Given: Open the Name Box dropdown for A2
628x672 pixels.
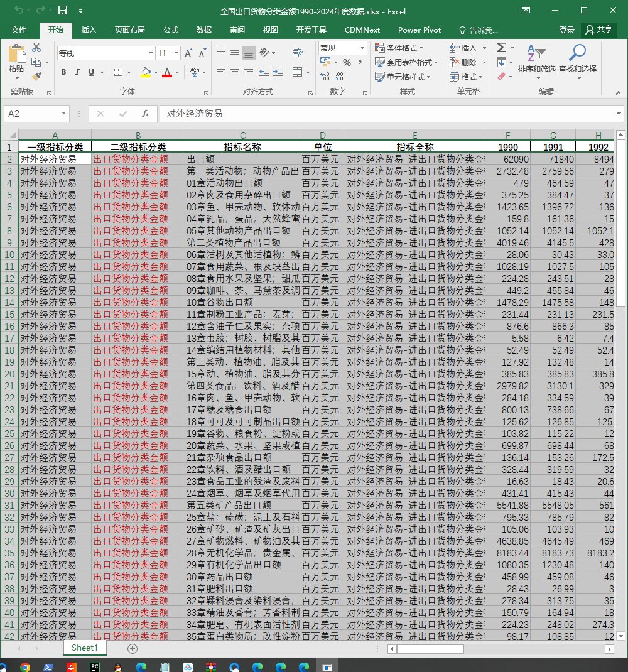Looking at the screenshot, I should click(63, 114).
